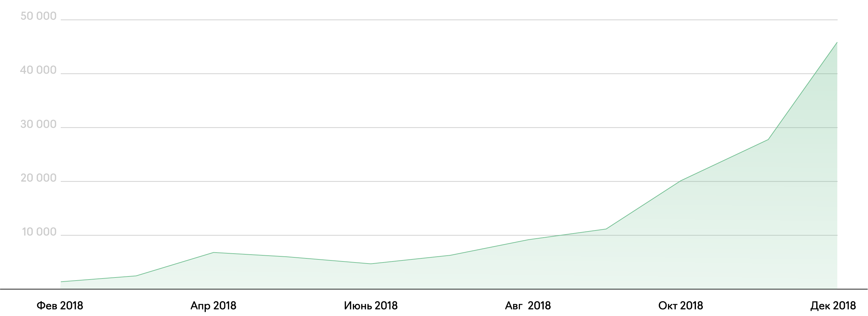Click the line's starting point at Фев 2018
This screenshot has width=868, height=316.
tap(61, 282)
